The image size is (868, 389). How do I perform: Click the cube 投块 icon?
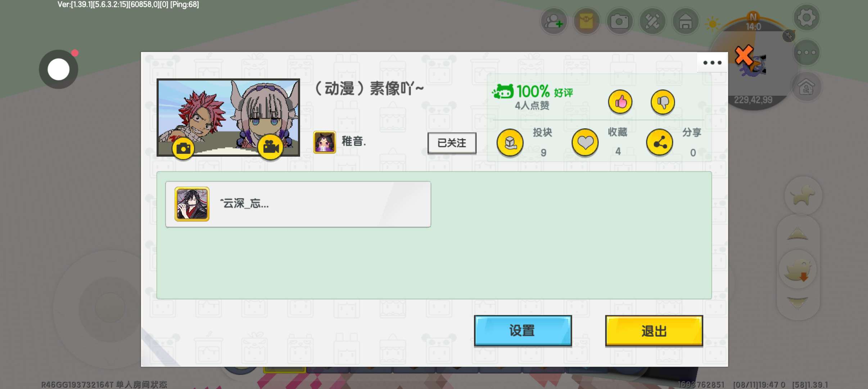pos(510,143)
